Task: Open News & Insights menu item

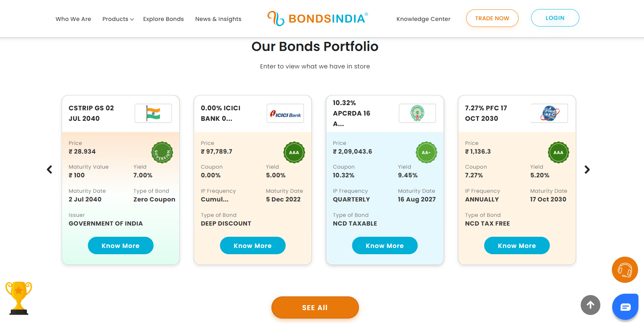Action: click(x=218, y=19)
